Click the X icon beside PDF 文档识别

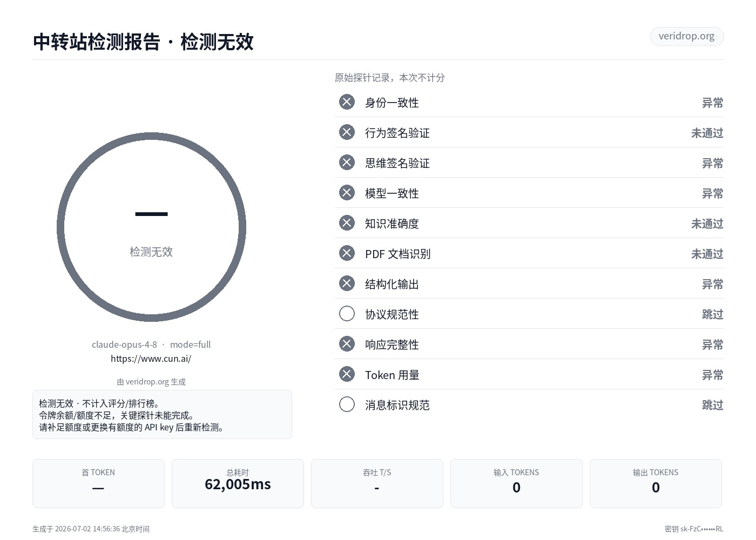click(x=347, y=253)
